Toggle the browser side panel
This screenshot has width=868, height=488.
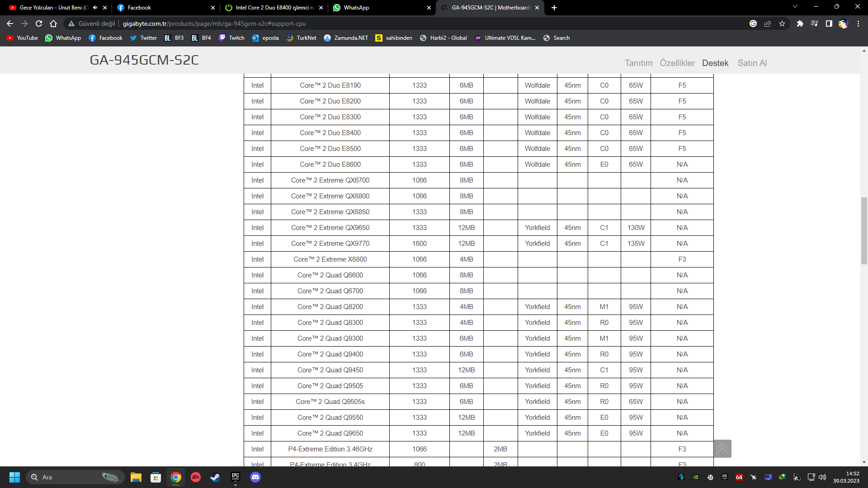click(x=829, y=23)
